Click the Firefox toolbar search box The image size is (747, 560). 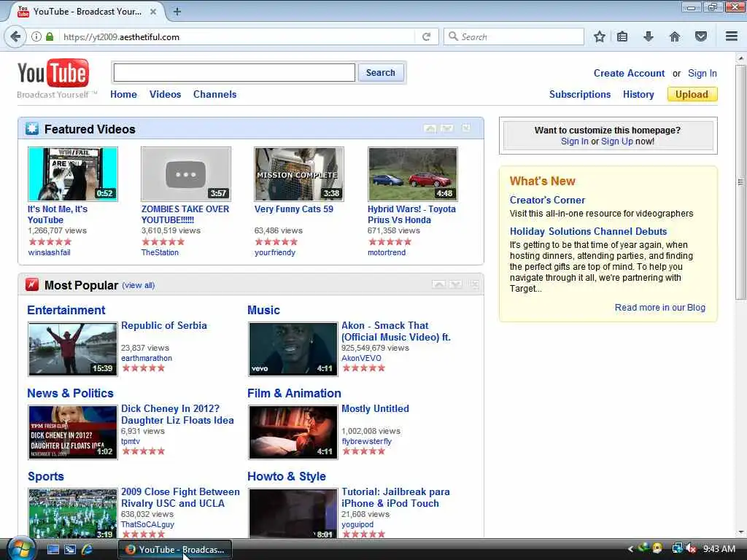click(x=514, y=36)
